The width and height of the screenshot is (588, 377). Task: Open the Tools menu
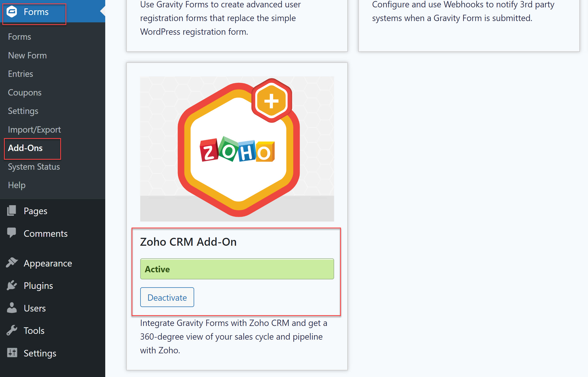point(34,331)
